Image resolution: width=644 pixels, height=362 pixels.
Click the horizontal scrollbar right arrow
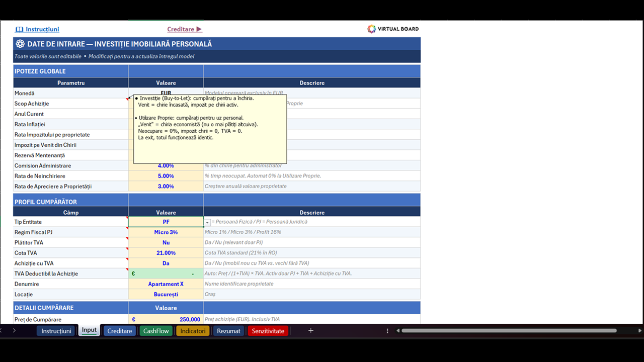coord(640,331)
